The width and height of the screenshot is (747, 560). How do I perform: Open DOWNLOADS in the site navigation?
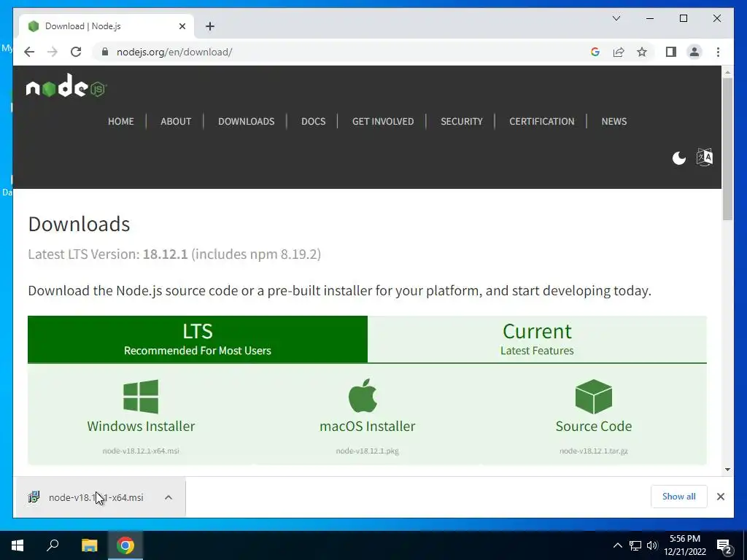coord(247,122)
